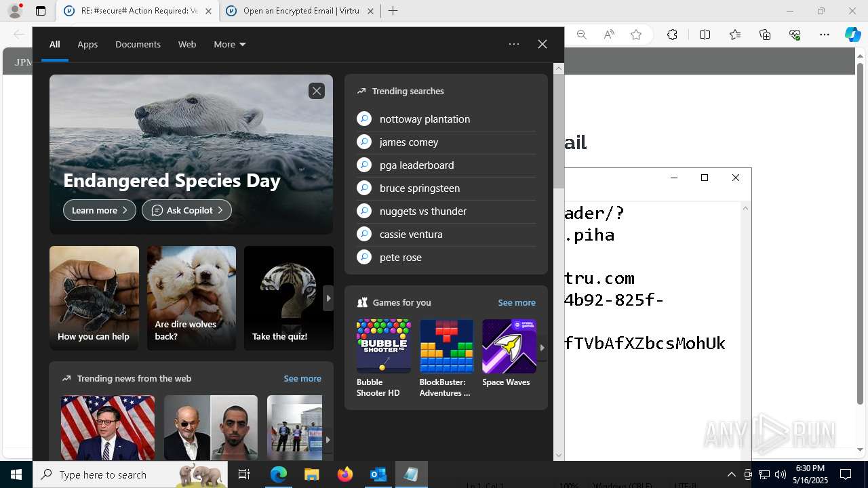This screenshot has height=488, width=868.
Task: Click See more in Games for you
Action: tap(517, 302)
